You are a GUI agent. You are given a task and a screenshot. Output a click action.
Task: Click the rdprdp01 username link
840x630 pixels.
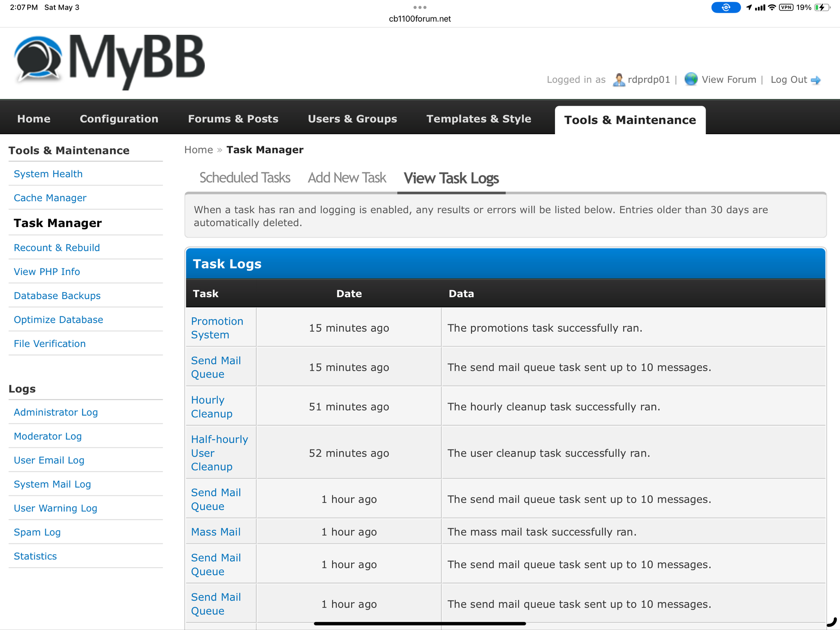(649, 80)
